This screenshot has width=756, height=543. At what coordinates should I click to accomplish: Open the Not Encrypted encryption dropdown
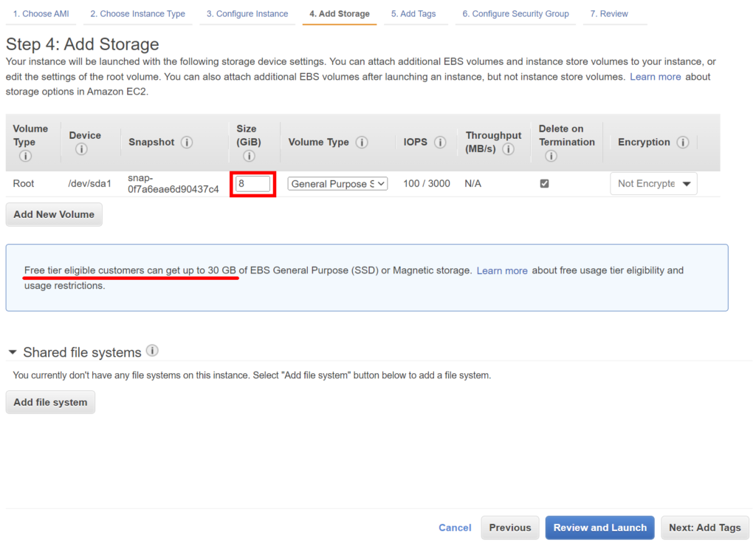pyautogui.click(x=653, y=184)
